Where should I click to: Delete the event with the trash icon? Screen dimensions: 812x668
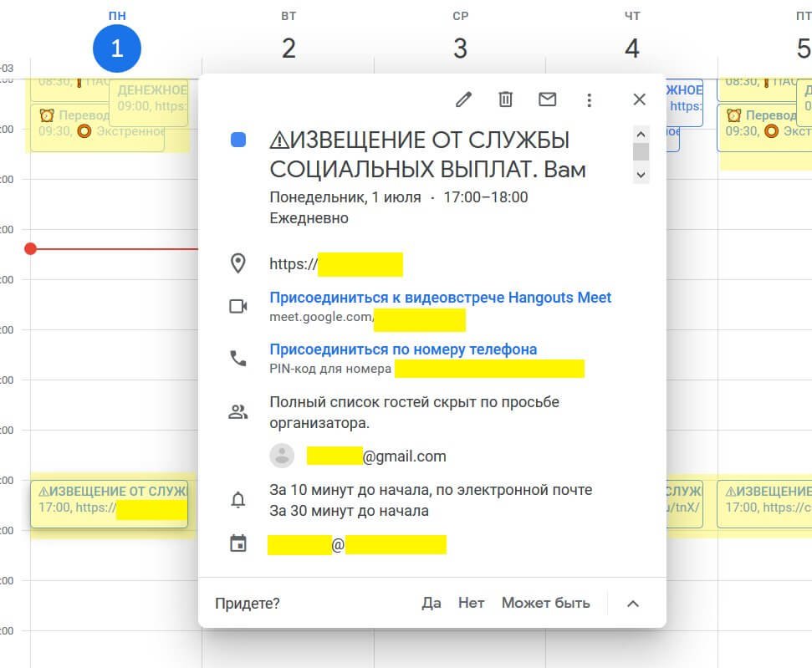505,99
